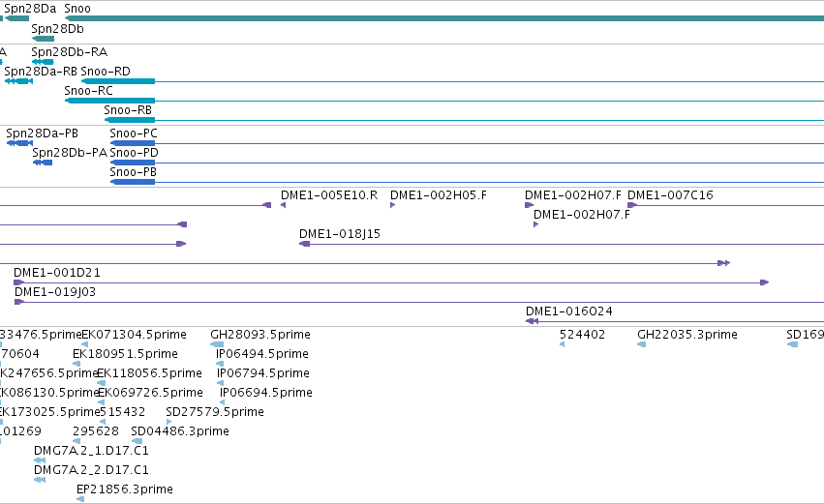824x504 pixels.
Task: Open the DME1-007C16 clone feature
Action: pos(725,205)
